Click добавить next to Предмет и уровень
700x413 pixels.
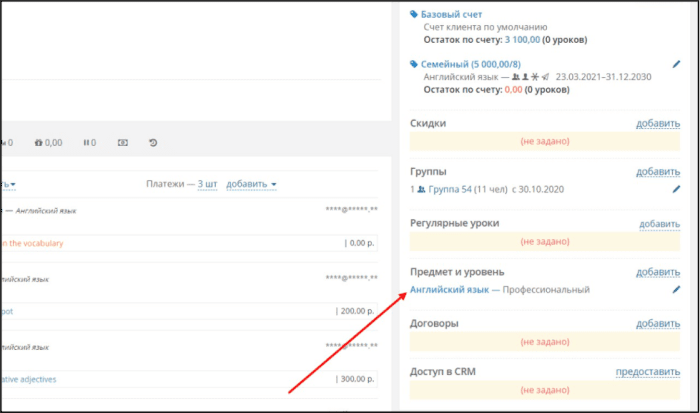coord(658,272)
